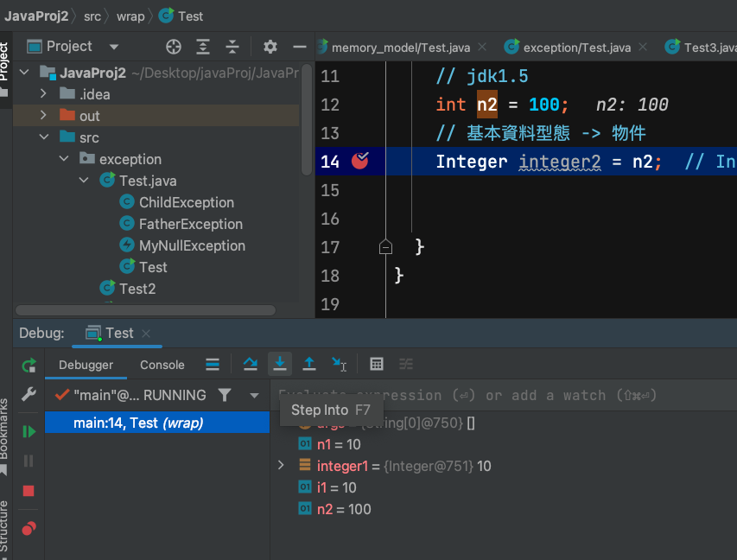Click the Project tree horizontal scrollbar
The height and width of the screenshot is (560, 737).
146,310
